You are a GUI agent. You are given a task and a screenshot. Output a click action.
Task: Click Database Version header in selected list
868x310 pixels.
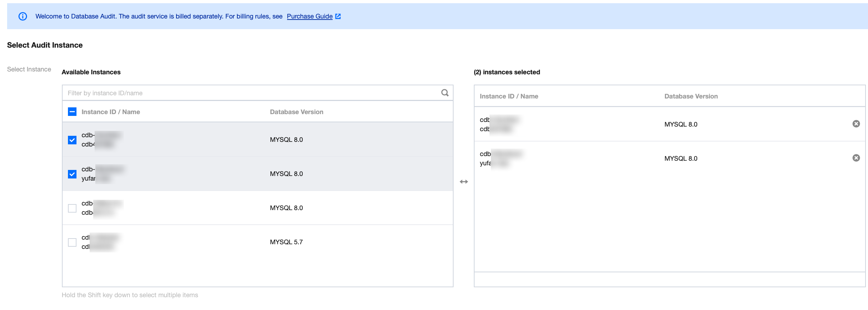(691, 96)
